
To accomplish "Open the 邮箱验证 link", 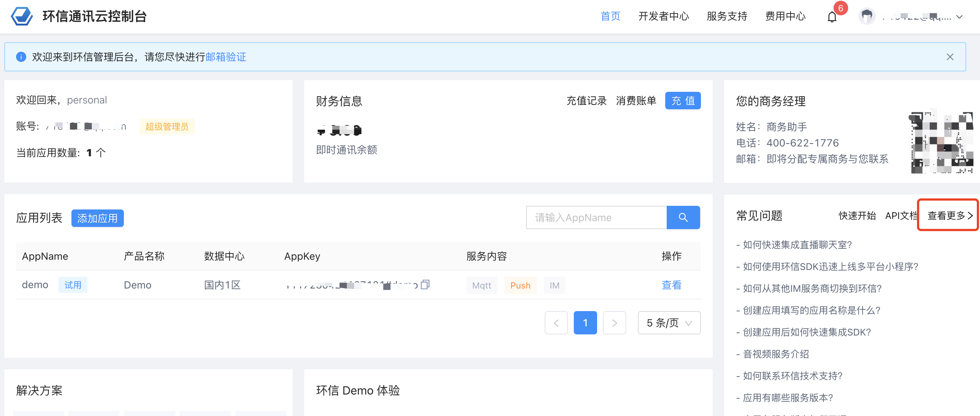I will [x=226, y=57].
